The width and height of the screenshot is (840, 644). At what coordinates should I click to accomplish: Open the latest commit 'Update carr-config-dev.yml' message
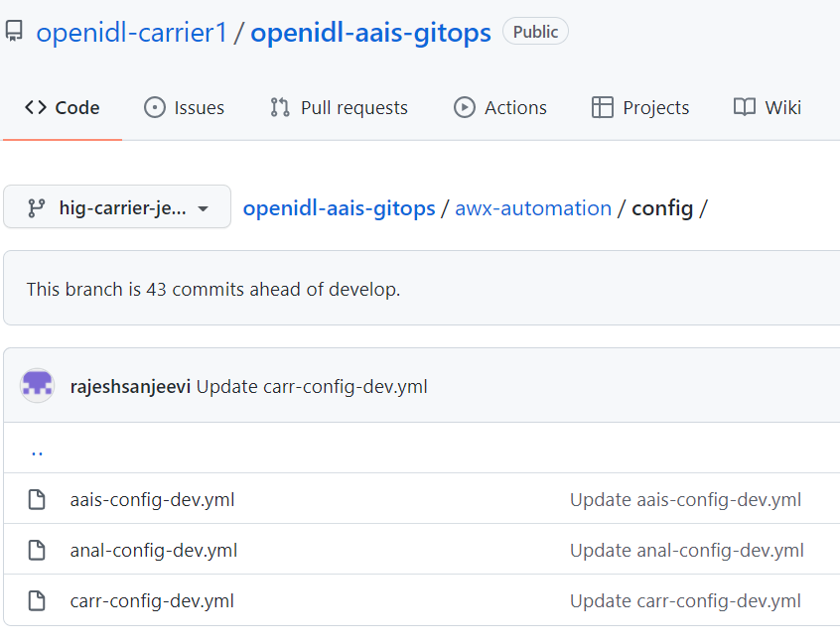[x=312, y=387]
